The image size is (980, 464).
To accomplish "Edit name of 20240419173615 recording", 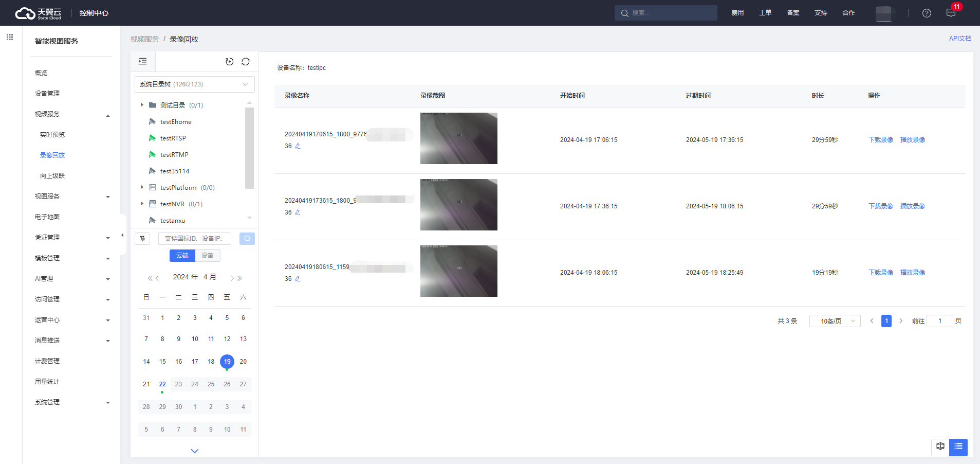I will click(298, 212).
